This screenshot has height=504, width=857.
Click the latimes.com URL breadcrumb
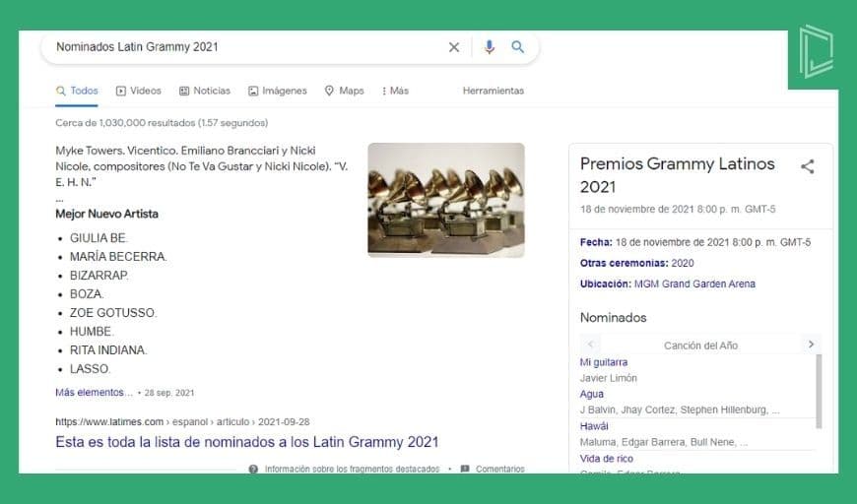[182, 421]
